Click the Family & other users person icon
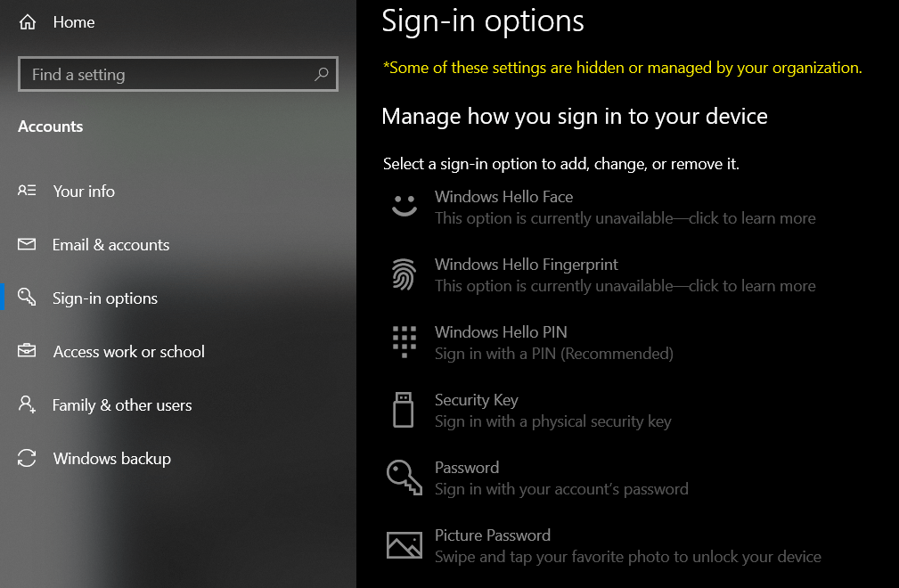The width and height of the screenshot is (899, 588). pos(27,404)
